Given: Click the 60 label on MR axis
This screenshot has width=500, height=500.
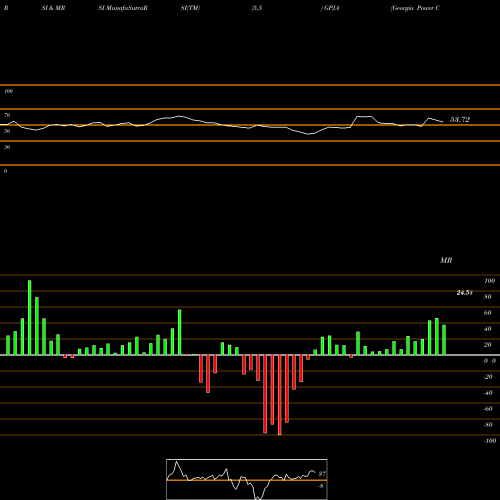Looking at the screenshot, I should pyautogui.click(x=488, y=313).
